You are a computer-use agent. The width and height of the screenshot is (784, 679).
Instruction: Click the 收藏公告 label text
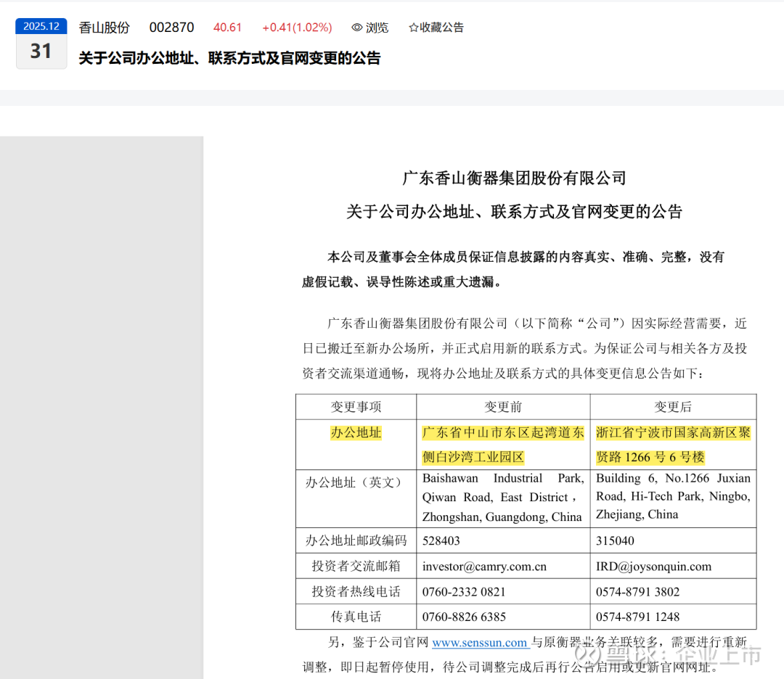pos(442,28)
